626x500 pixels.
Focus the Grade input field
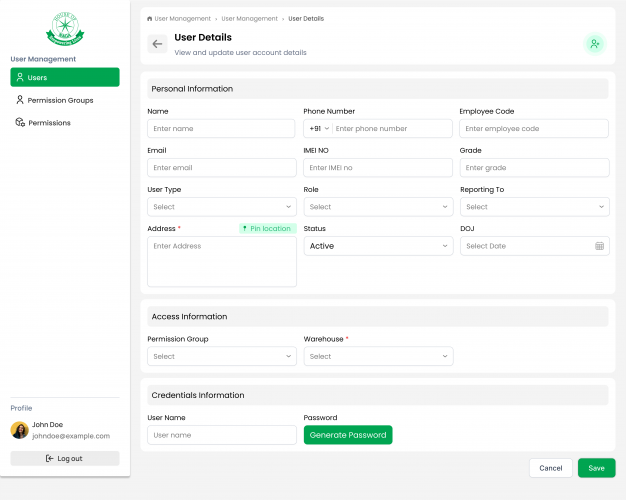point(535,168)
